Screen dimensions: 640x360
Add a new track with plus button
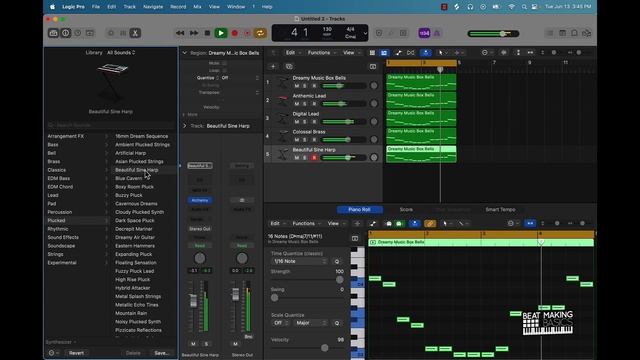click(x=273, y=67)
